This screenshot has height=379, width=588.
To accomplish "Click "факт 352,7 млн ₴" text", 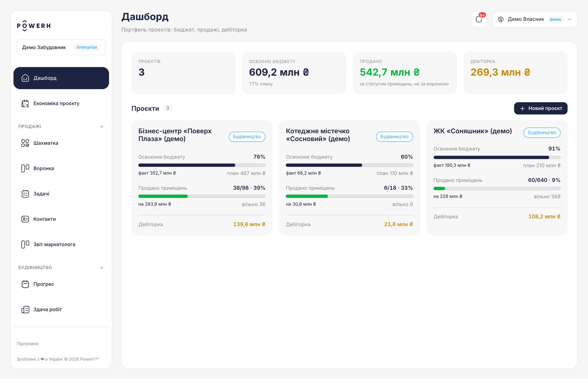I will (x=157, y=173).
